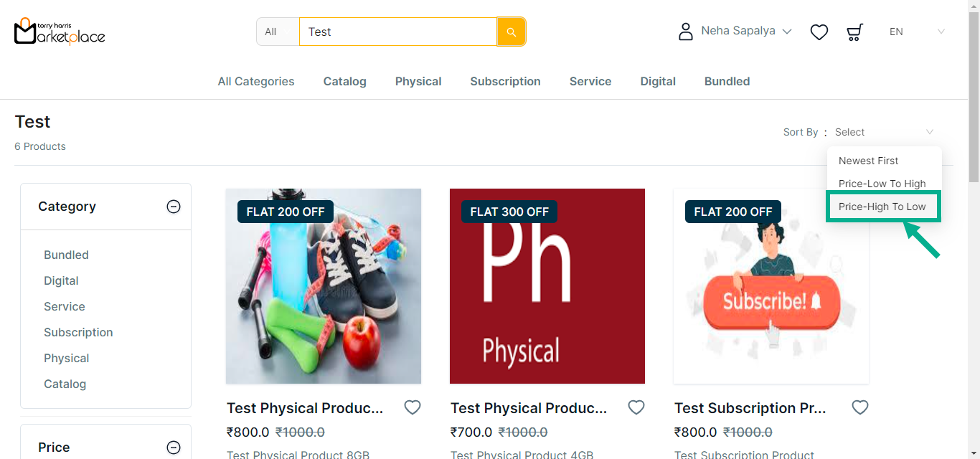Favorite the second Test Physical Product
980x459 pixels.
[x=636, y=407]
